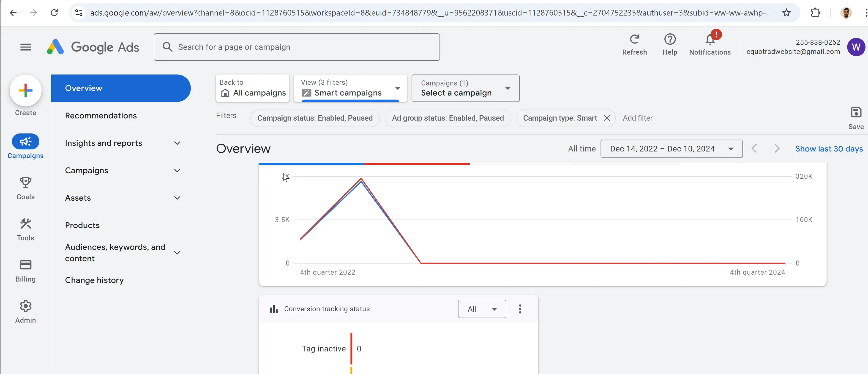Go to Billing card icon
The width and height of the screenshot is (868, 374).
click(26, 265)
